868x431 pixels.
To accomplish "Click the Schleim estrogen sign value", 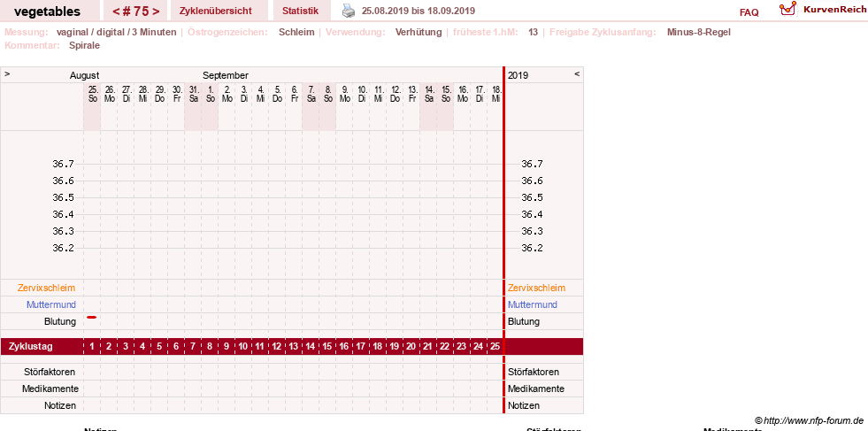I will coord(296,32).
